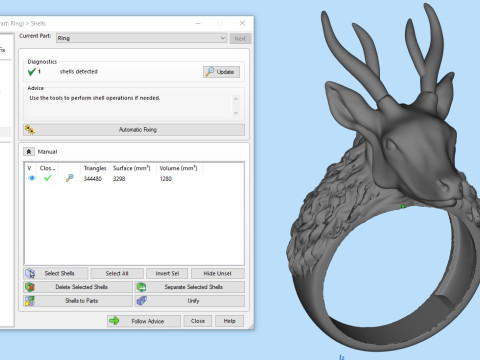Click the delete shells red X icon
This screenshot has width=480, height=360.
click(30, 287)
